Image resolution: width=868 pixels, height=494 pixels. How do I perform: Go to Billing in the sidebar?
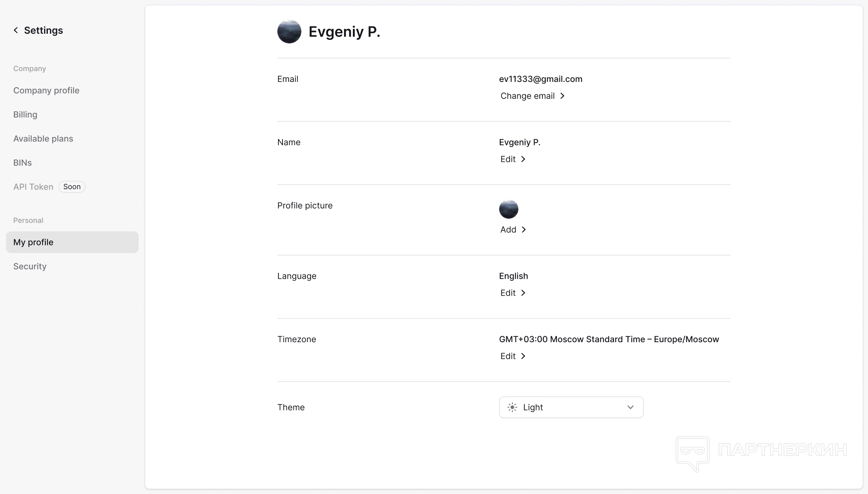coord(25,114)
